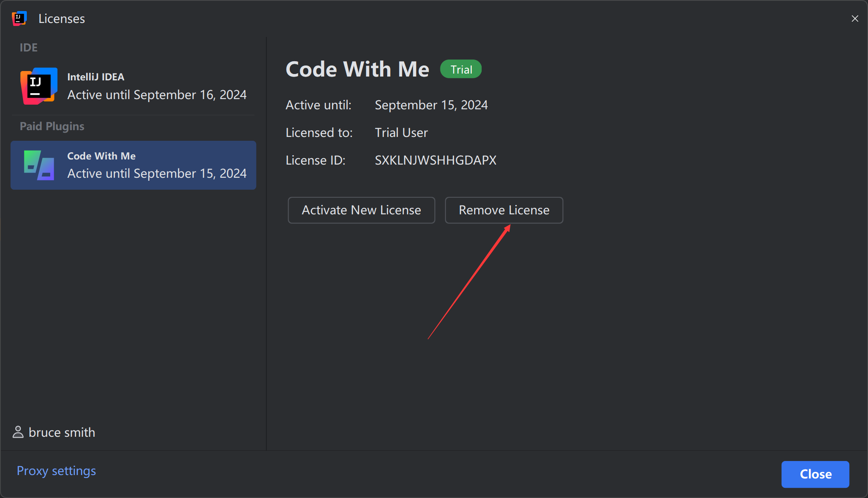Click the user avatar icon beside bruce smith

pyautogui.click(x=18, y=432)
